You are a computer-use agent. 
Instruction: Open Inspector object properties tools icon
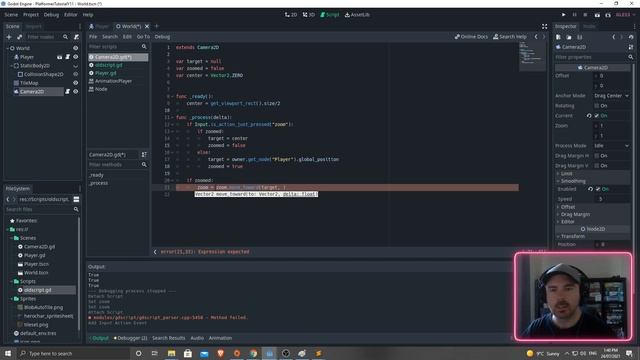tap(631, 47)
